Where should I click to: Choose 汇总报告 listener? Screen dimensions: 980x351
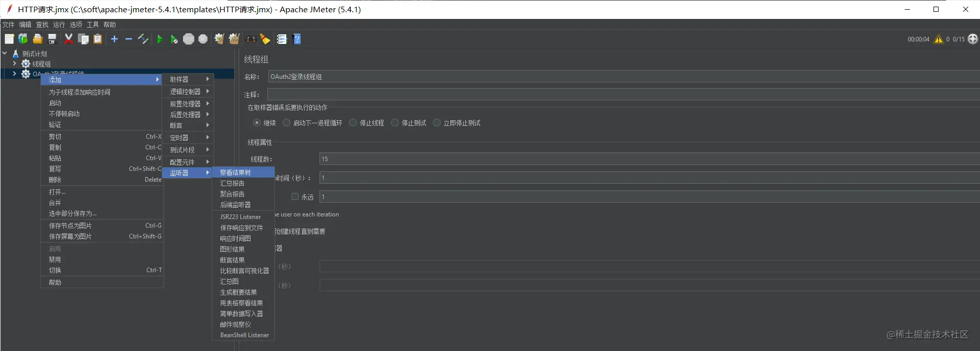click(243, 183)
